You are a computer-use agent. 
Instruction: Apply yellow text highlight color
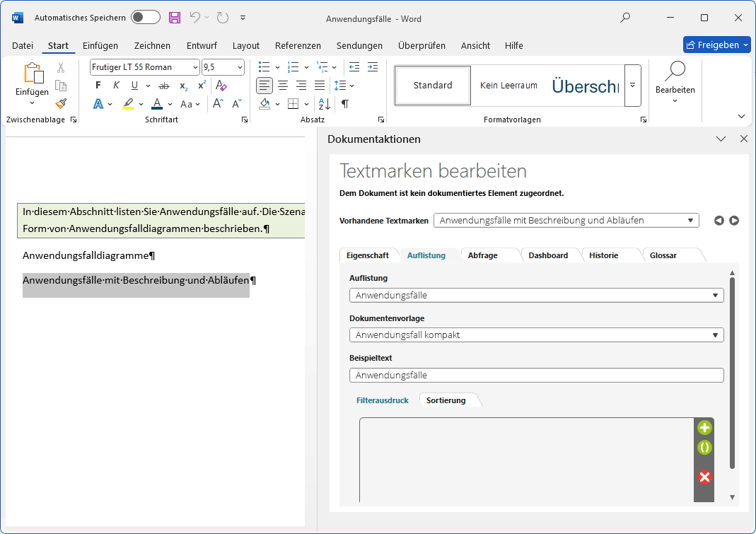click(x=128, y=104)
